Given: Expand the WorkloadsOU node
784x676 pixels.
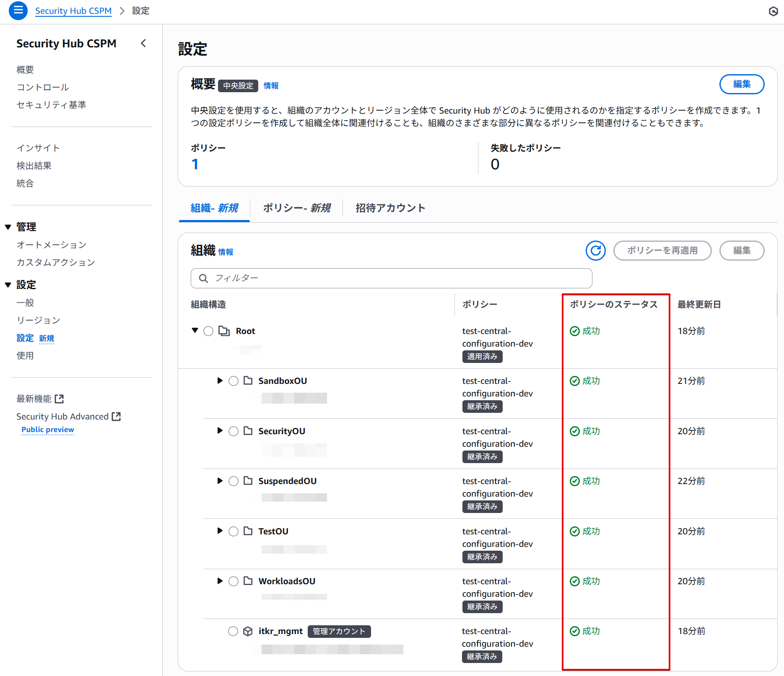Looking at the screenshot, I should [220, 581].
